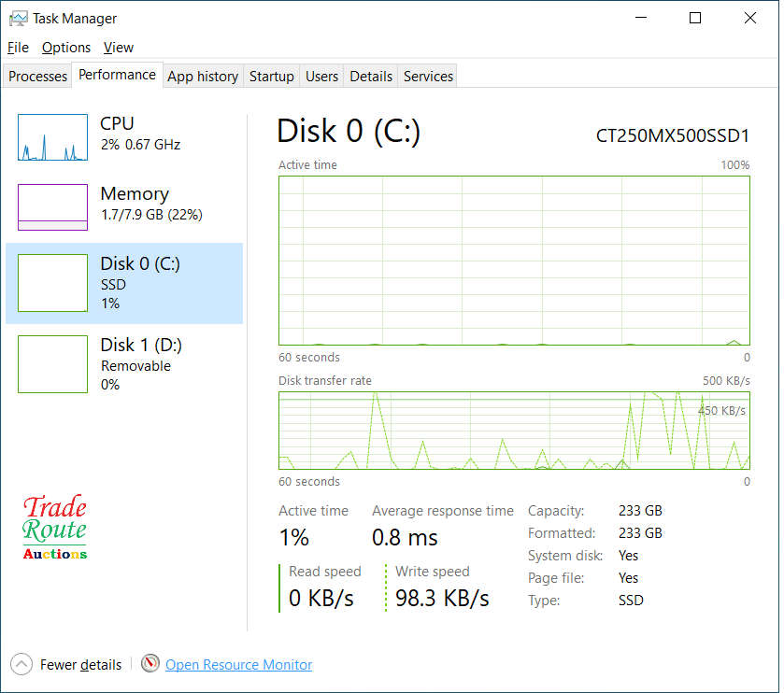Image resolution: width=784 pixels, height=693 pixels.
Task: Open the App history tab
Action: coord(202,76)
